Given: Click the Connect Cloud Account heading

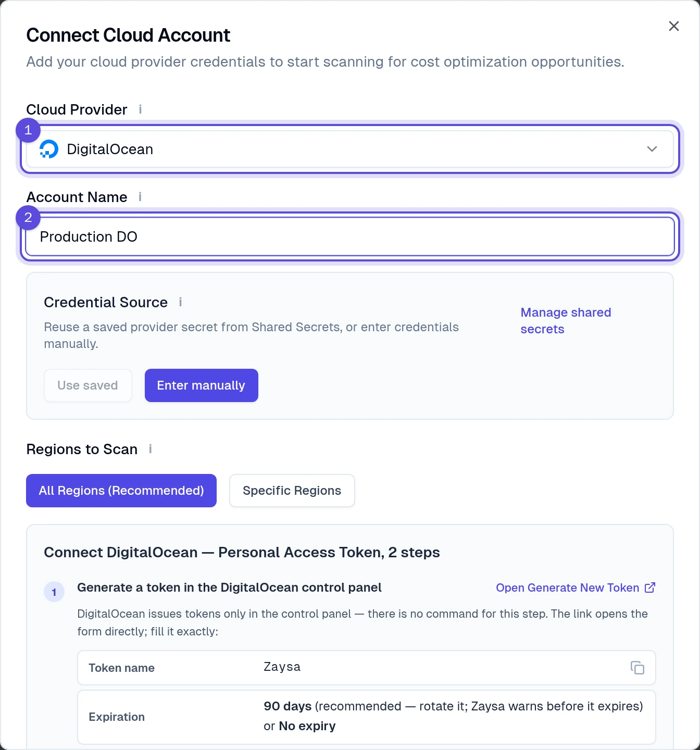Looking at the screenshot, I should 128,35.
